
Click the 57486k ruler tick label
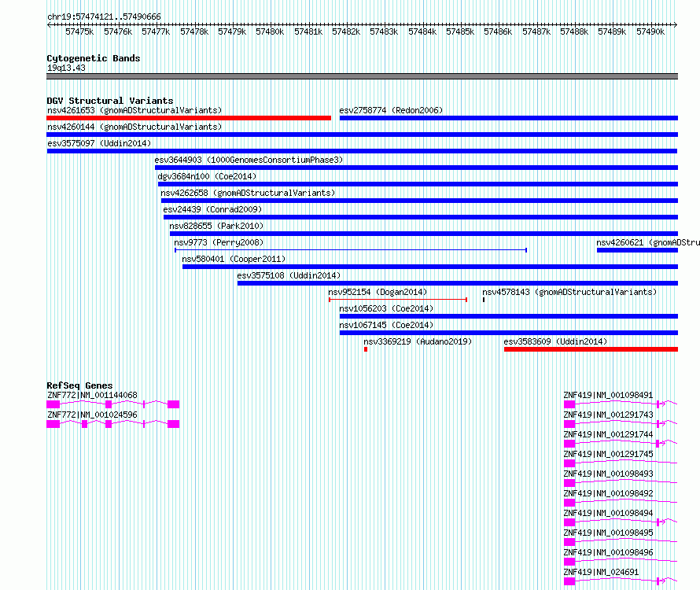[498, 31]
